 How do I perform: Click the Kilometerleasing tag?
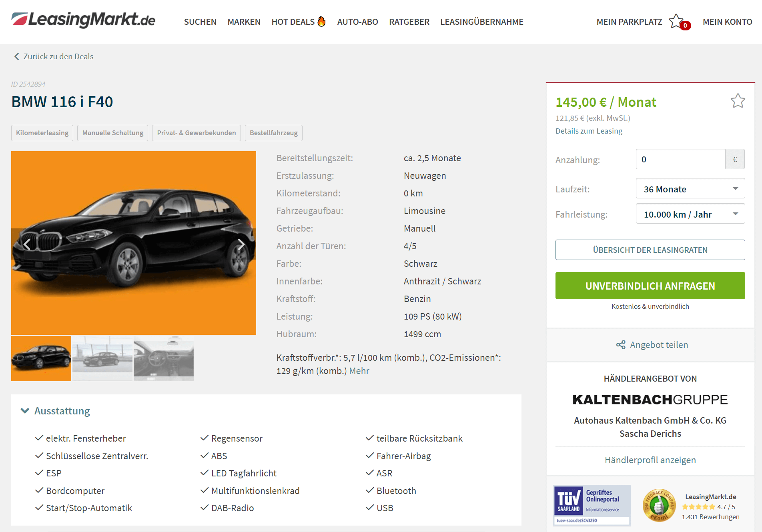click(42, 133)
